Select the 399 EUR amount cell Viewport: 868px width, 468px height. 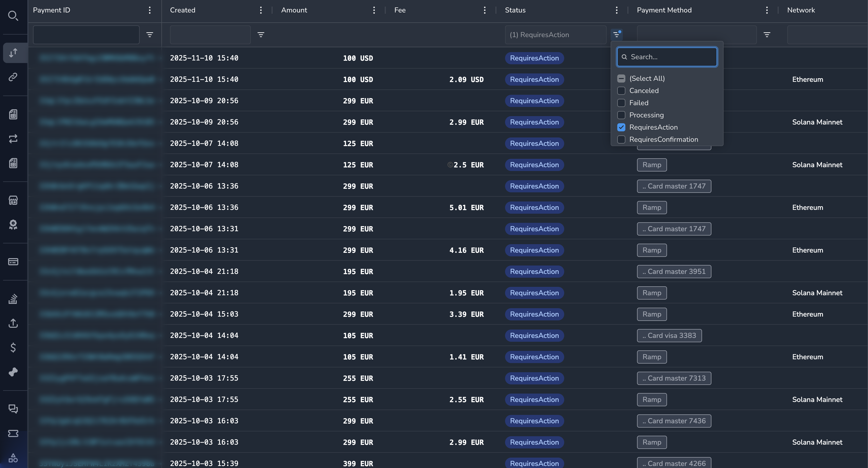tap(358, 463)
